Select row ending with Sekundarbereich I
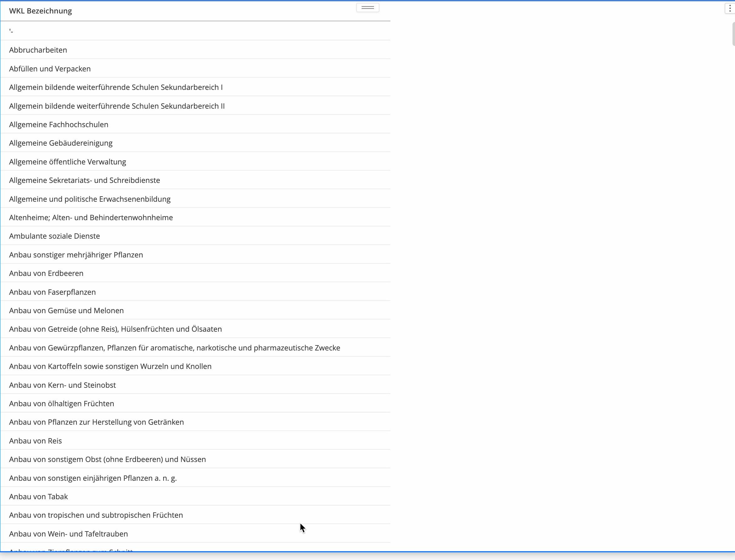This screenshot has height=560, width=735. pos(116,87)
